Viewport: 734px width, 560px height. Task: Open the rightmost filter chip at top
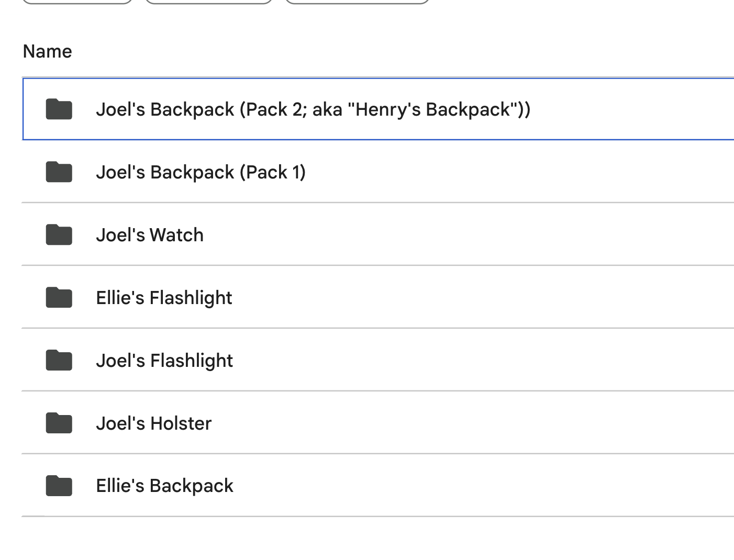click(357, 2)
